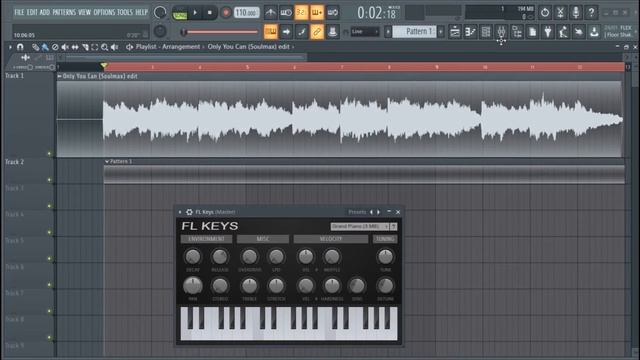Select the playlist draw pencil tool
This screenshot has height=360, width=640.
pos(36,47)
